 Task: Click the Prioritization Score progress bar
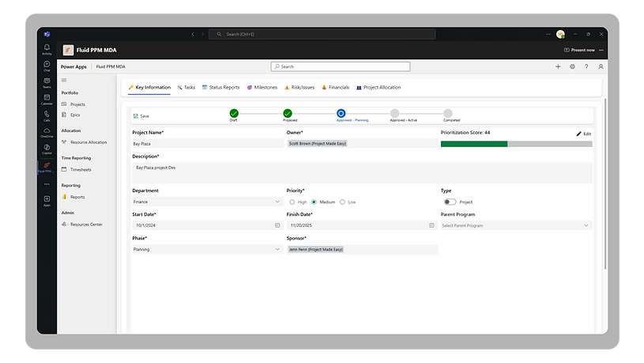pos(516,144)
